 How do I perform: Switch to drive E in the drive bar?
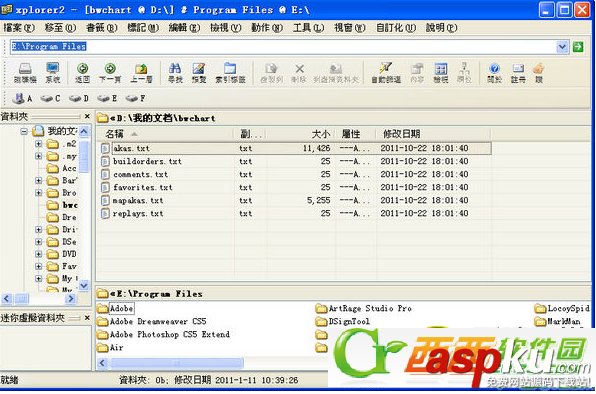click(107, 98)
